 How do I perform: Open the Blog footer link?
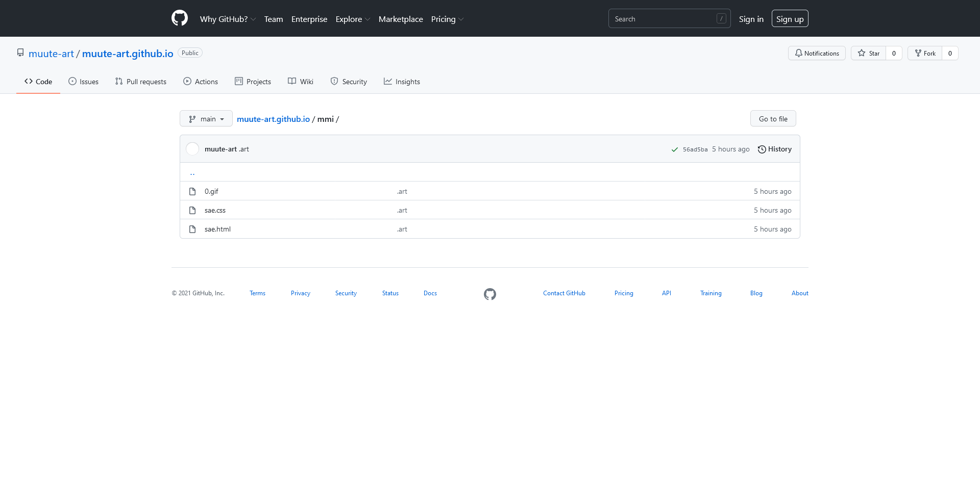[756, 293]
